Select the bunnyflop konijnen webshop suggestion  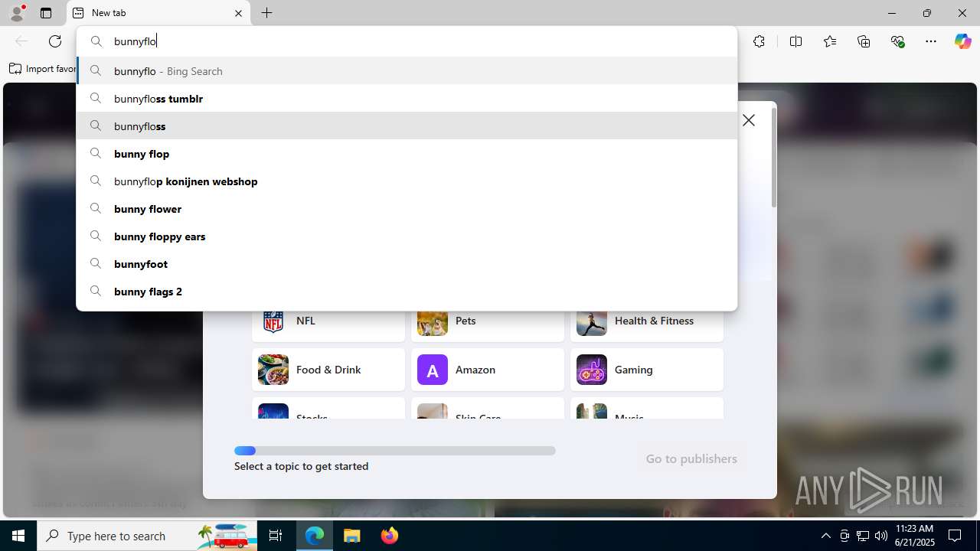tap(407, 181)
